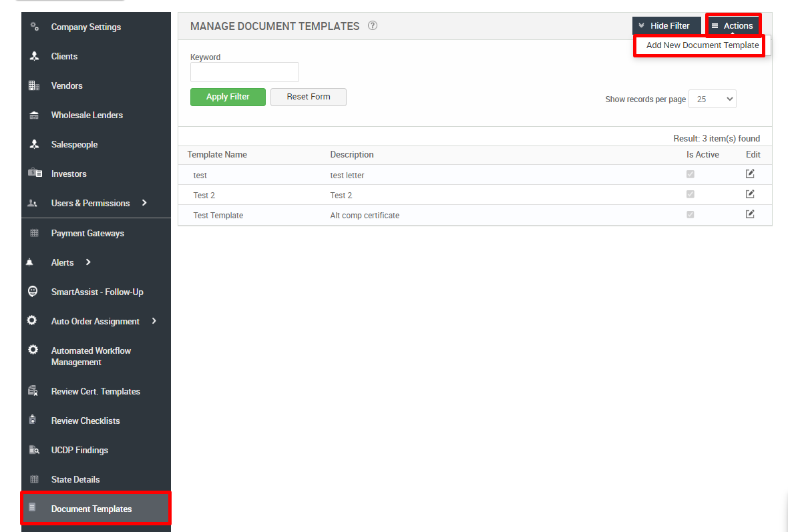Image resolution: width=788 pixels, height=532 pixels.
Task: Toggle the Is Active checkbox for the test template
Action: click(x=691, y=174)
